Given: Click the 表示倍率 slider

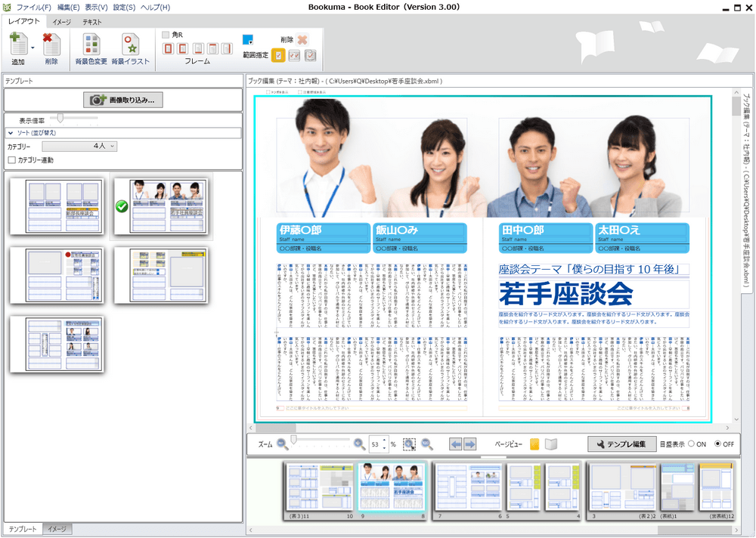Looking at the screenshot, I should (x=61, y=119).
